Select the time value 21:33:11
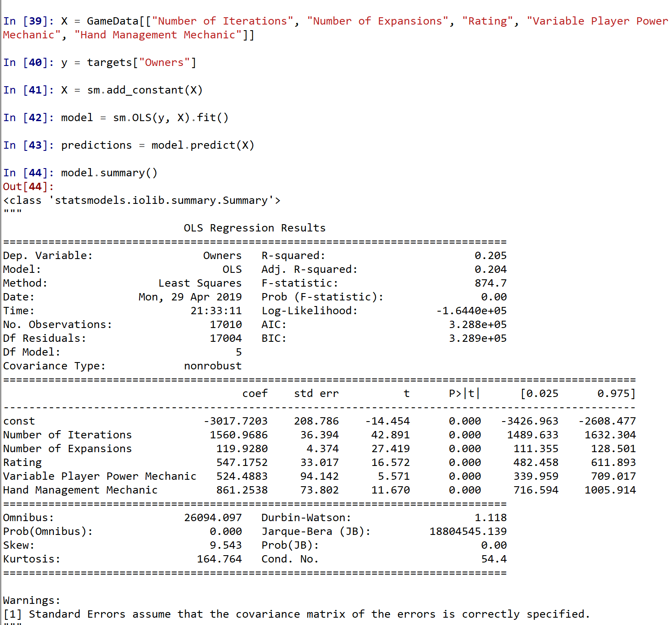Image resolution: width=672 pixels, height=625 pixels. (216, 311)
